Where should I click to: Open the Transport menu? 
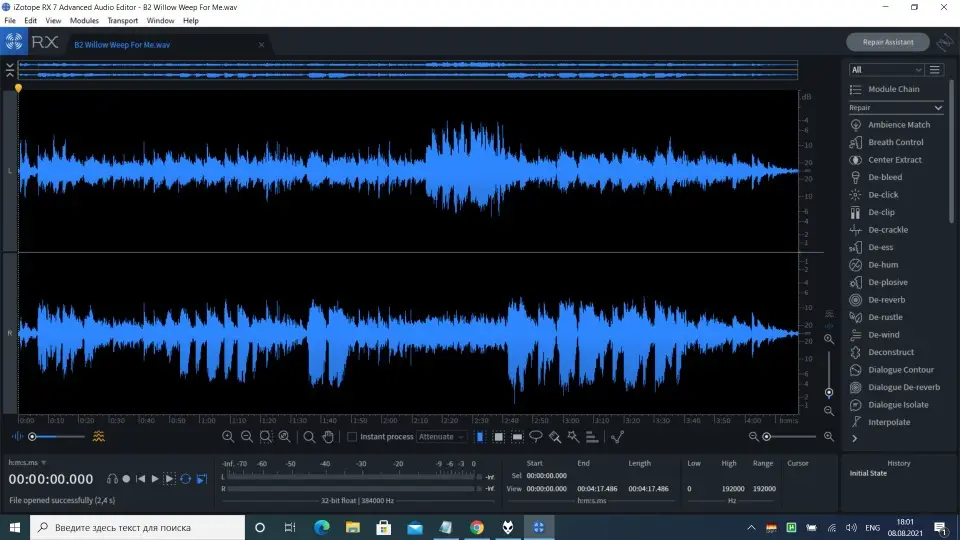click(x=122, y=20)
